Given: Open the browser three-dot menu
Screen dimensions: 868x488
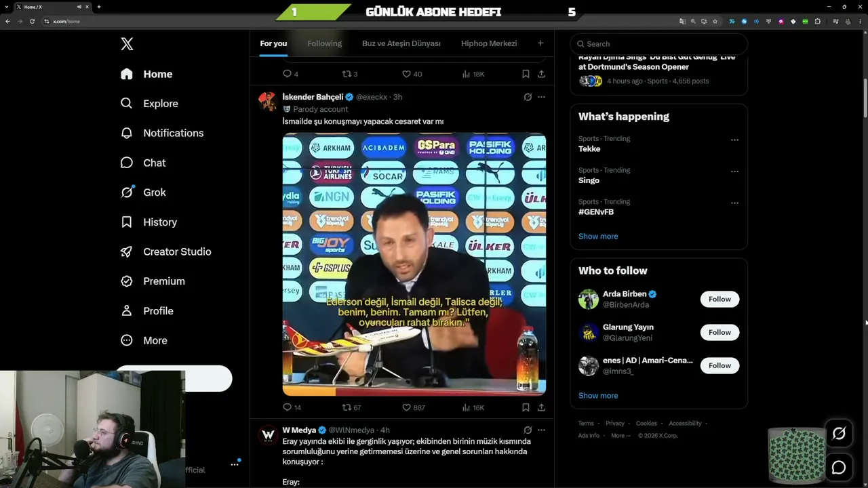Looking at the screenshot, I should 861,21.
